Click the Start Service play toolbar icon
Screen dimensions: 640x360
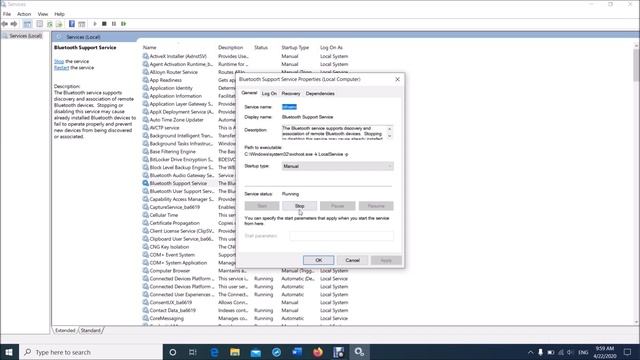(x=95, y=24)
